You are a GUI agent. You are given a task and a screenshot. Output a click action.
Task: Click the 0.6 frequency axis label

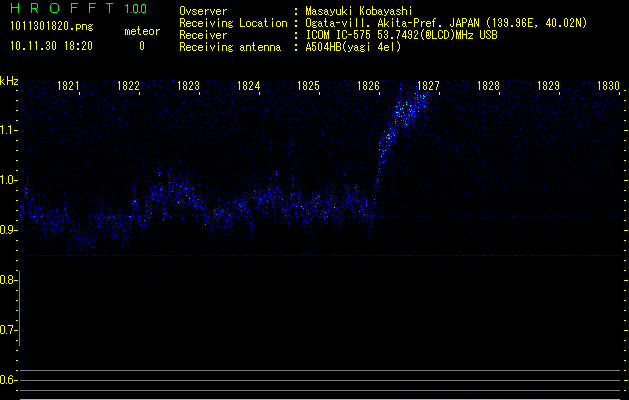[x=8, y=380]
